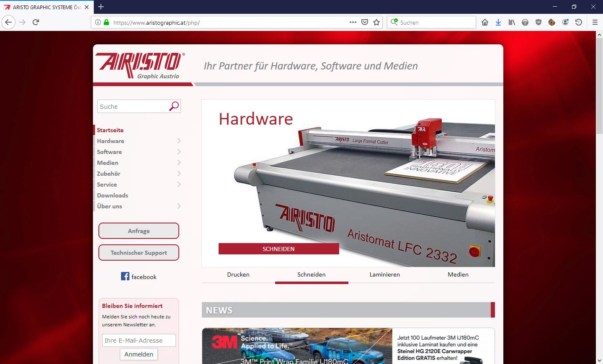Click the green padlock security icon

(x=106, y=22)
